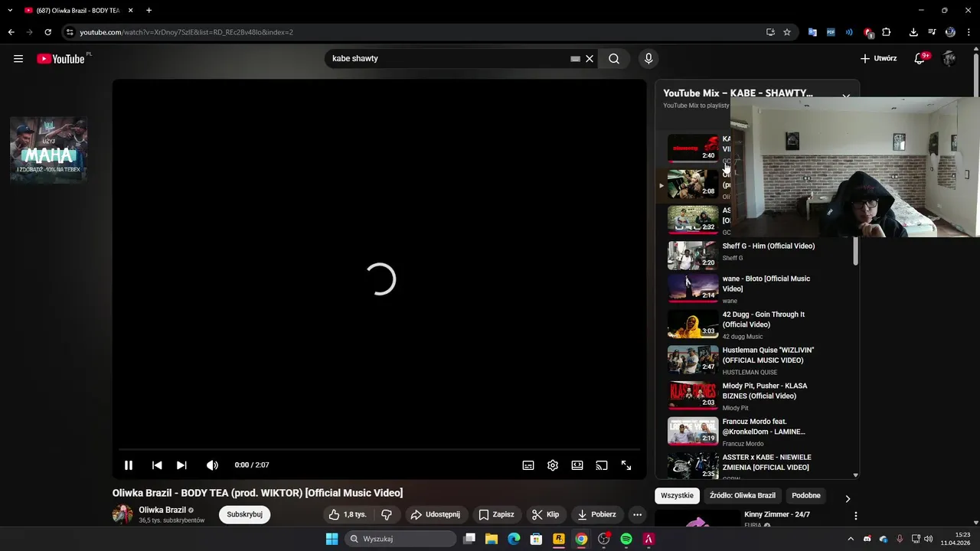This screenshot has width=980, height=551.
Task: Open Chrome media controls icon
Action: pyautogui.click(x=932, y=32)
